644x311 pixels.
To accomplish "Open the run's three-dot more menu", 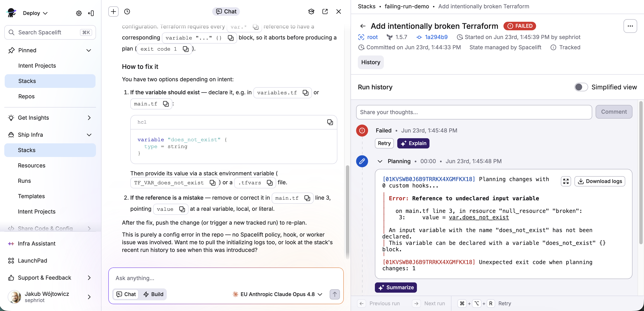I will tap(630, 26).
